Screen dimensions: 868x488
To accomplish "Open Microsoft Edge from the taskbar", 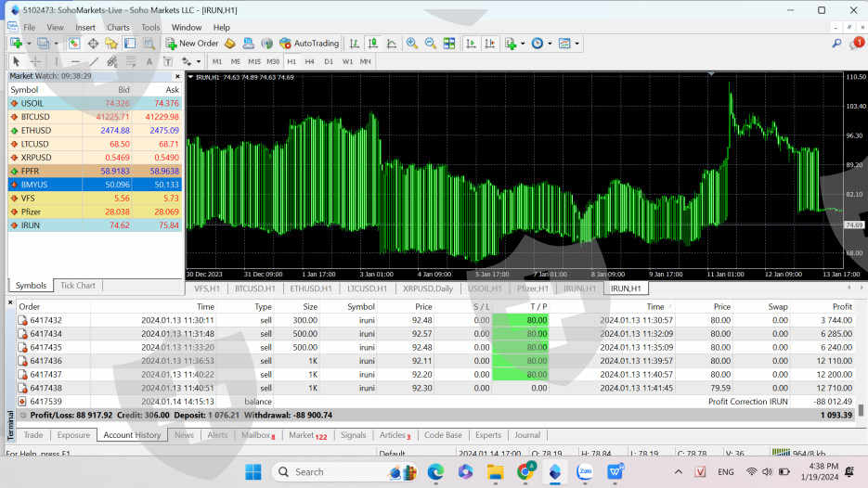I will click(435, 472).
